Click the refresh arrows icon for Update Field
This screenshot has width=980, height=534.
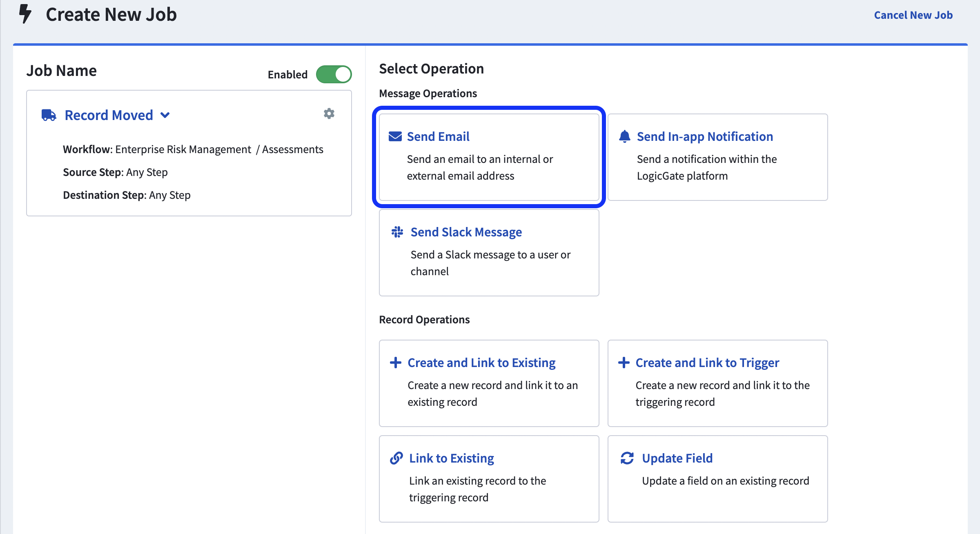point(627,458)
